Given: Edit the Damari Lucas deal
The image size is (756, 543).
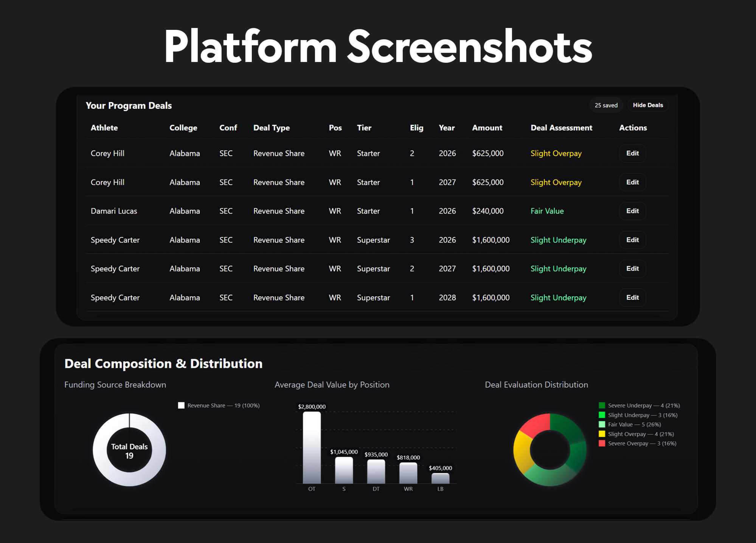Looking at the screenshot, I should point(632,211).
